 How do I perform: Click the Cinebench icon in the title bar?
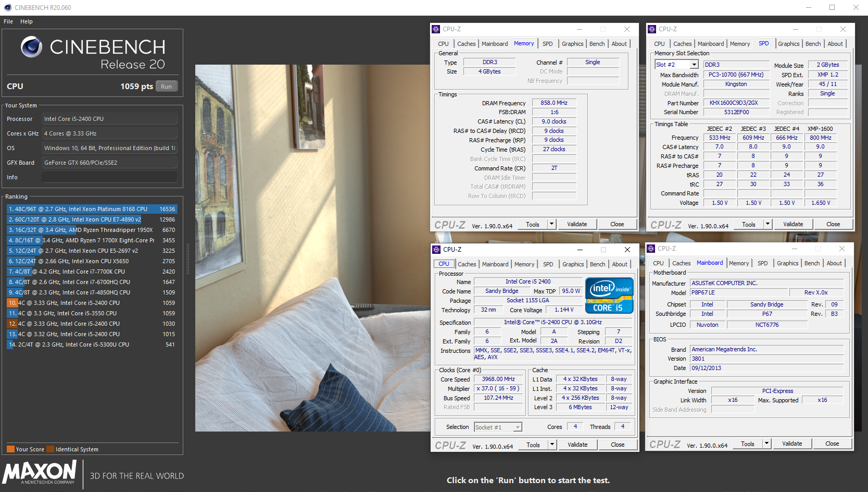(x=8, y=7)
